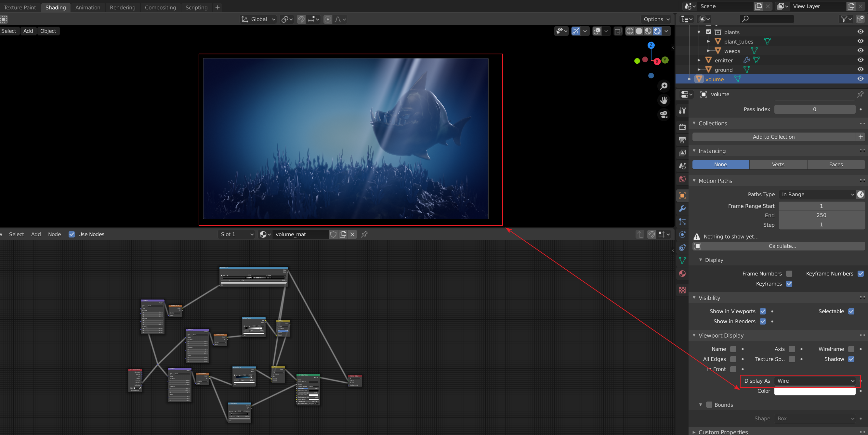Pin the volume_mat node tree

[364, 234]
